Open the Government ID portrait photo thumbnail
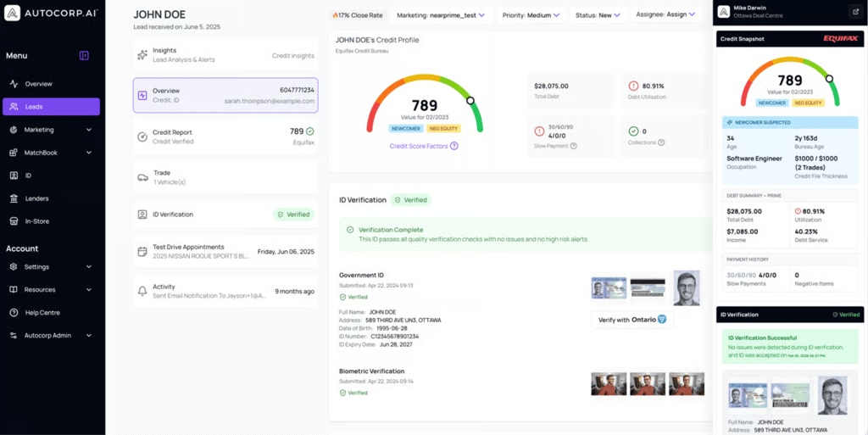 687,287
